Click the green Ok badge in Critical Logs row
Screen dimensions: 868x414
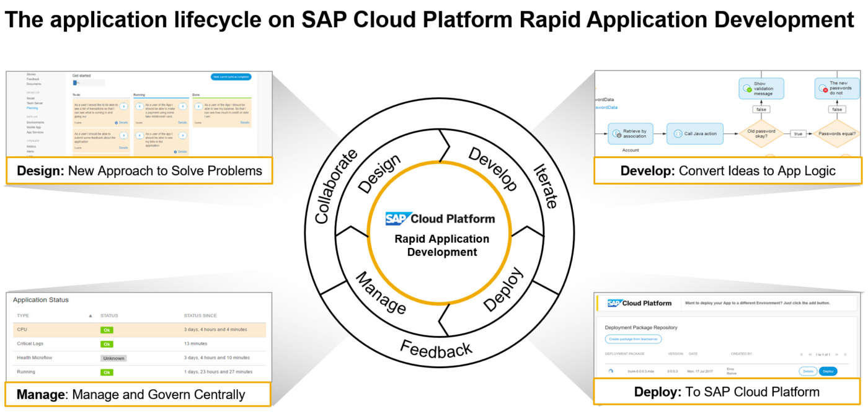click(x=107, y=344)
